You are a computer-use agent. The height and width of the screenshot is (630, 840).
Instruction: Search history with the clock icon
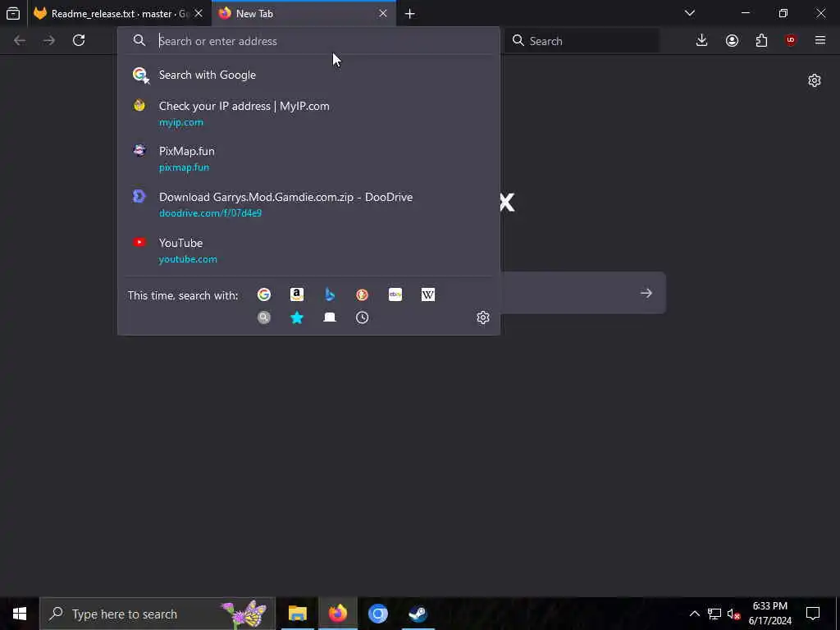coord(362,317)
